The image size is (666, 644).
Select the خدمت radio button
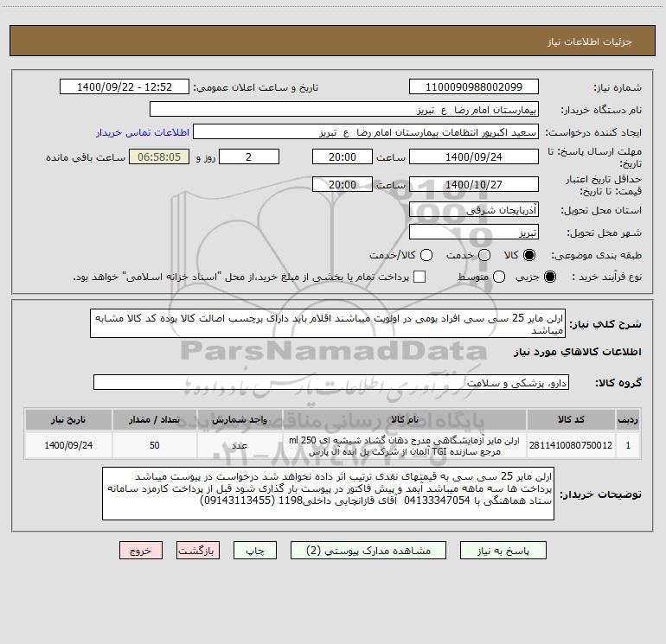[484, 255]
